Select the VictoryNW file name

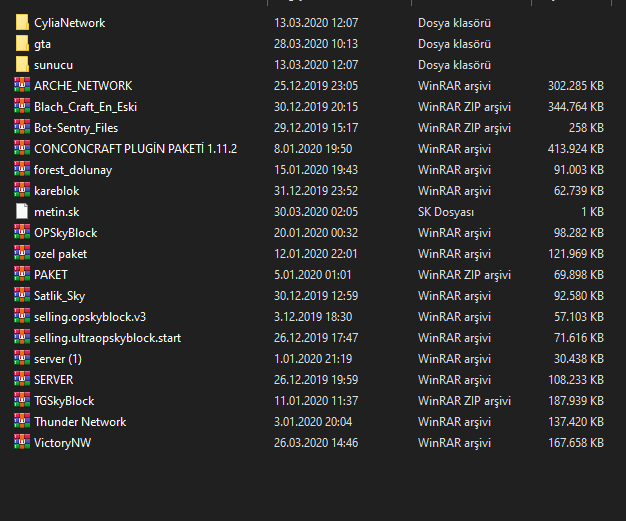pos(62,443)
